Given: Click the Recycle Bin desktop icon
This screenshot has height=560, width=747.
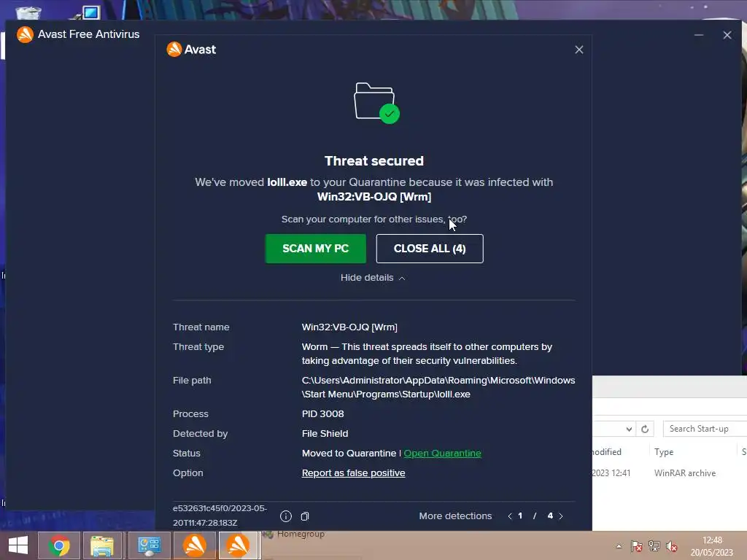Looking at the screenshot, I should point(28,12).
